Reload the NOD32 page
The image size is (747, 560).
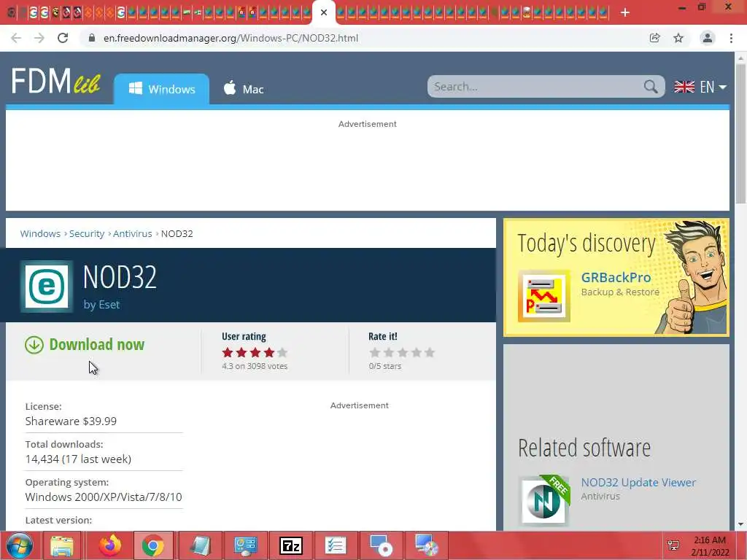(x=63, y=38)
